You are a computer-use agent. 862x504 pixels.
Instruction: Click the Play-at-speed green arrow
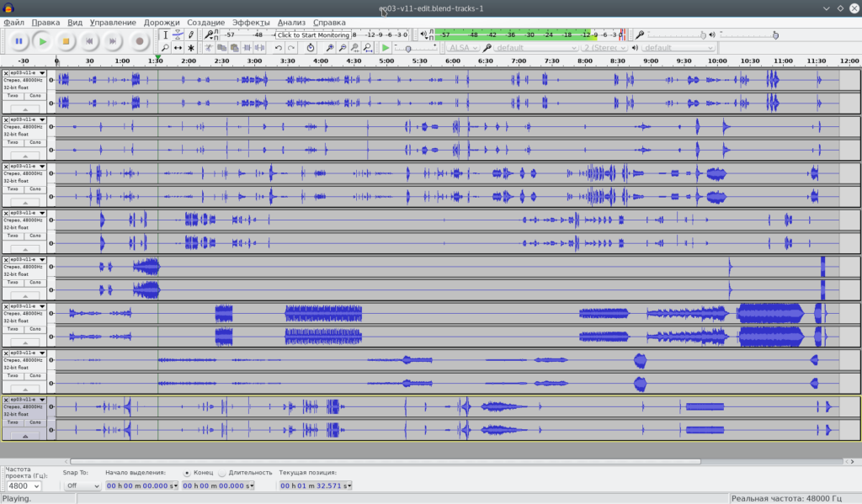tap(386, 48)
